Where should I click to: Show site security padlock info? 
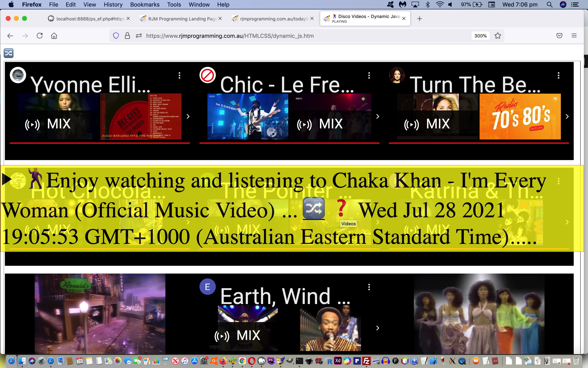(127, 36)
